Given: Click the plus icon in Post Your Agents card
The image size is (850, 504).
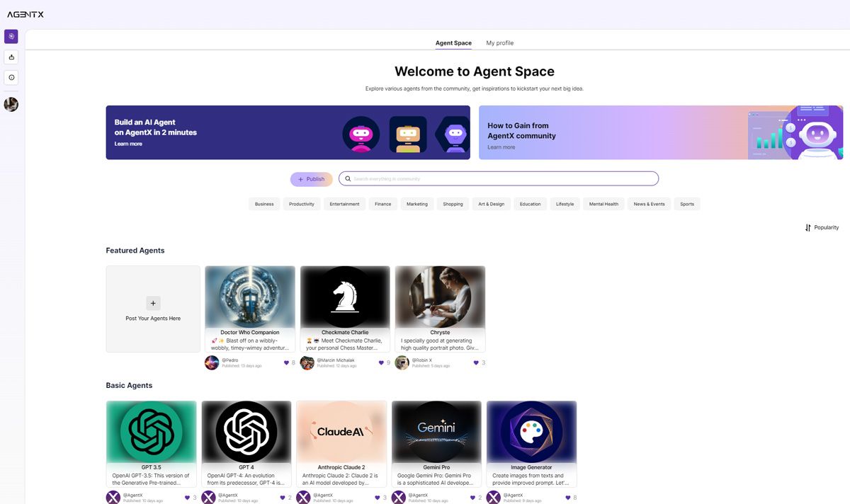Looking at the screenshot, I should (x=154, y=303).
